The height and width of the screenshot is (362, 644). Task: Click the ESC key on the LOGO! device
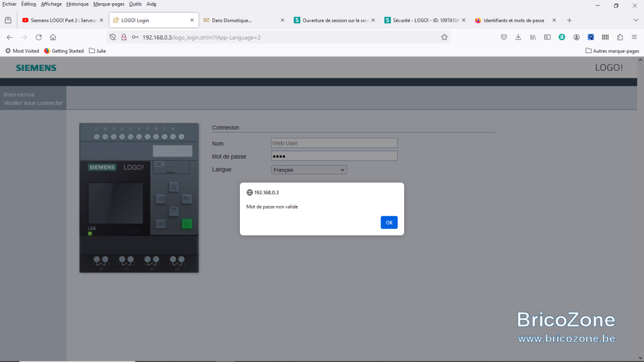pyautogui.click(x=160, y=224)
